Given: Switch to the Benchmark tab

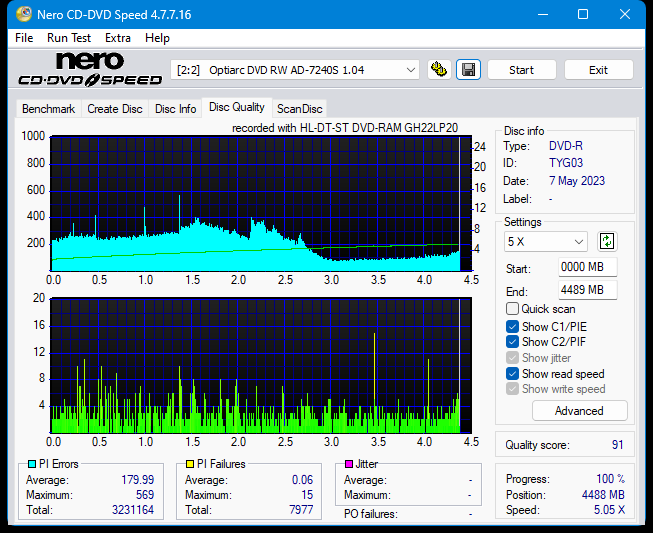Looking at the screenshot, I should [x=48, y=109].
